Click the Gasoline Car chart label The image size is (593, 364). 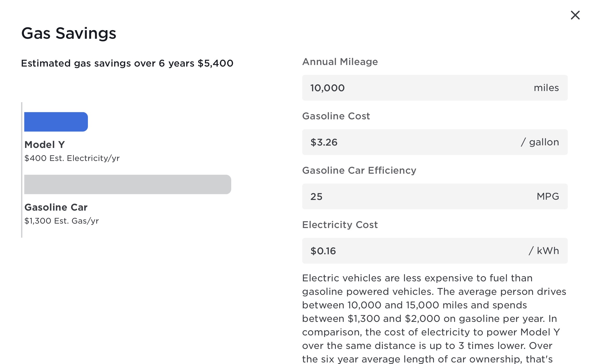[x=56, y=207]
